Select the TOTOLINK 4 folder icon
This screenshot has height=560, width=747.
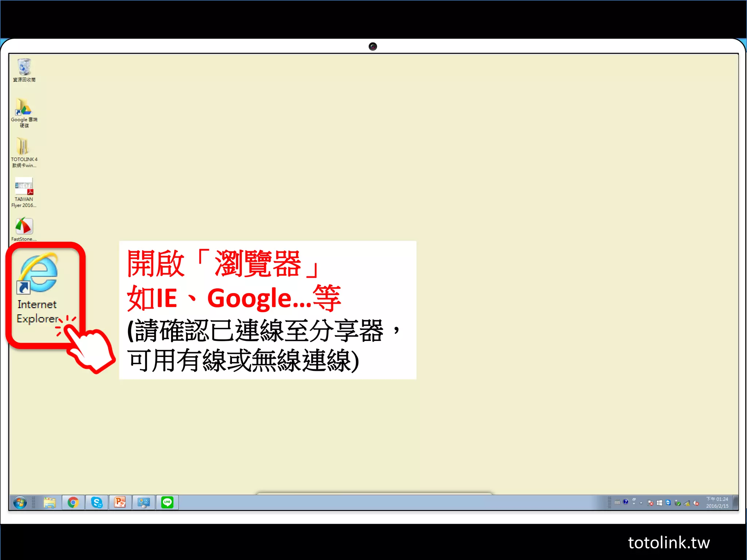click(x=23, y=147)
